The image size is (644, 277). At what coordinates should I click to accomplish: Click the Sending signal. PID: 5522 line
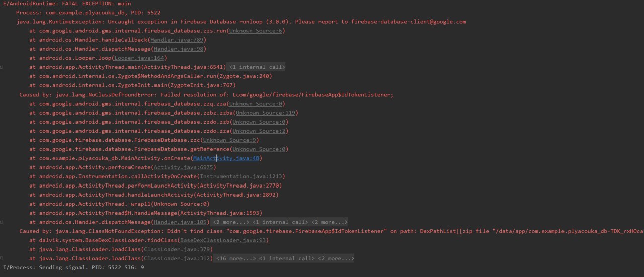74,267
